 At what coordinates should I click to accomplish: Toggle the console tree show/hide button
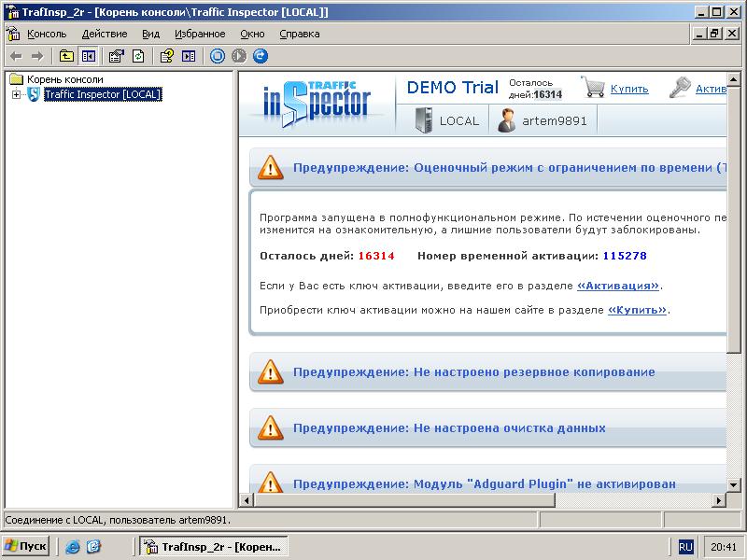point(89,56)
